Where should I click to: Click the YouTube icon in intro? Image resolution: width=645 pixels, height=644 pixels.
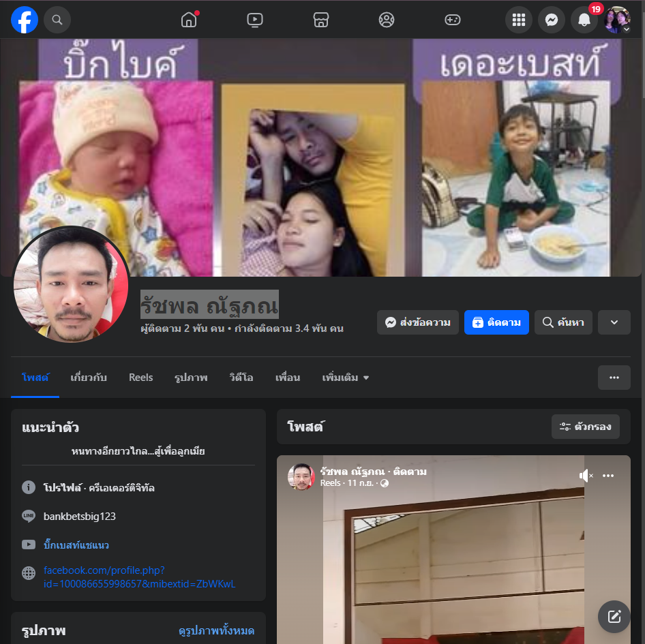29,545
